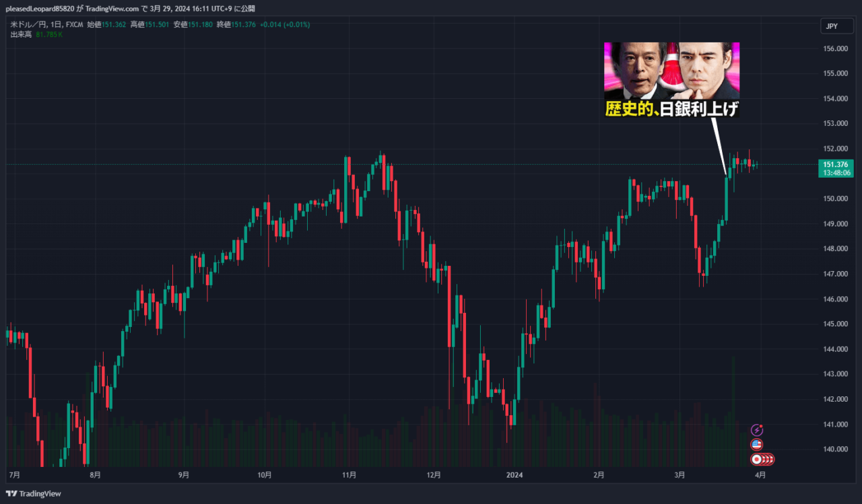
Task: Click the 156.000 price scale label
Action: tap(834, 48)
